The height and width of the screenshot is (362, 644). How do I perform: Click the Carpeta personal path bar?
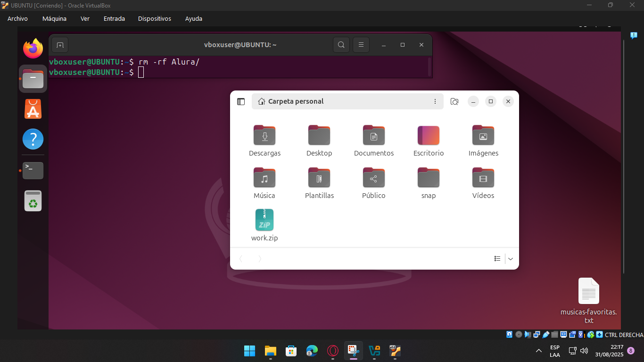pyautogui.click(x=347, y=101)
